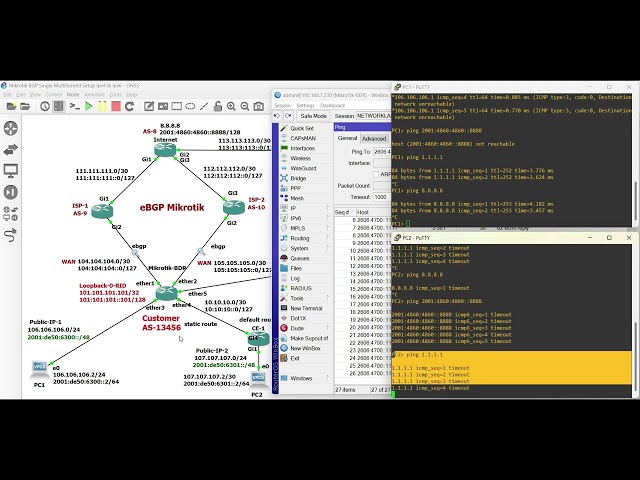Suspend all nodes with yellow pause icon
The width and height of the screenshot is (640, 480).
[102, 107]
